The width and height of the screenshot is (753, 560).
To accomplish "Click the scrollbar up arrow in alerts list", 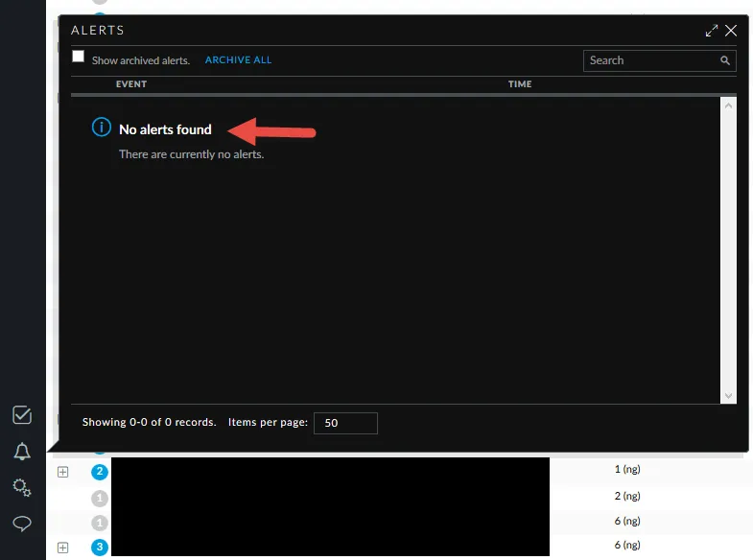I will pyautogui.click(x=728, y=105).
